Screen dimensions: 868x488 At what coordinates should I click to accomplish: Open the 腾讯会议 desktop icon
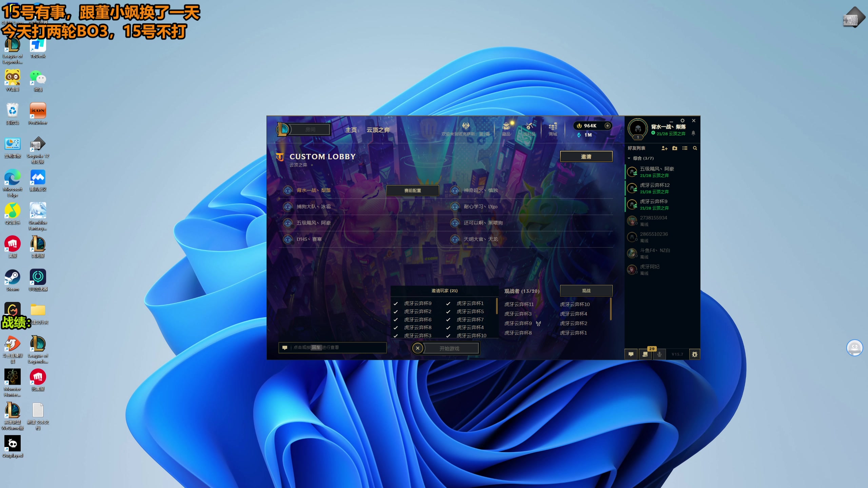[x=38, y=181]
